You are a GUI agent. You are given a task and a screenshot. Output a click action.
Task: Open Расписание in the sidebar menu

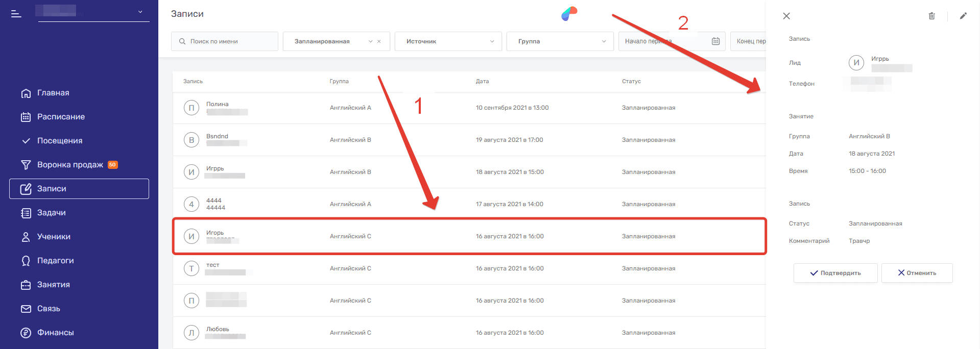coord(61,117)
